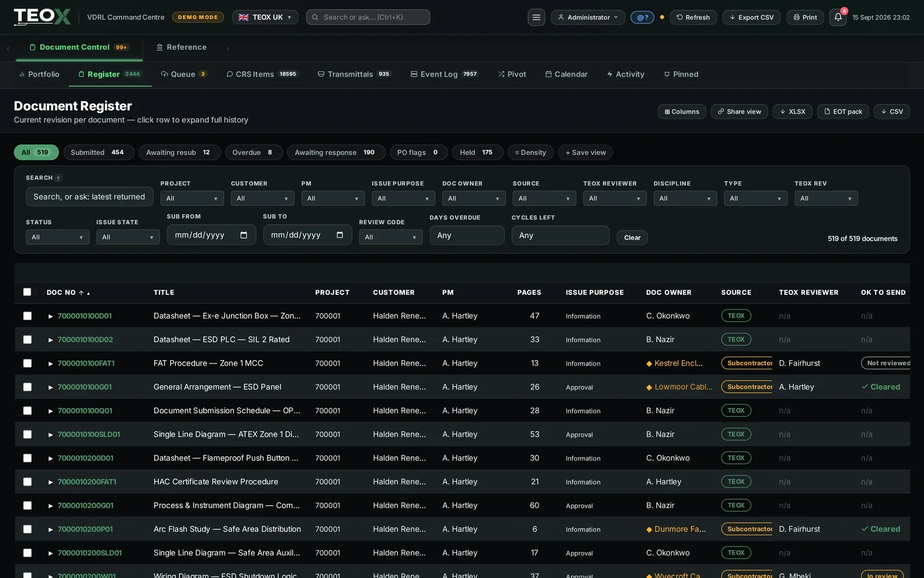Click the TEOX logo

click(x=42, y=17)
